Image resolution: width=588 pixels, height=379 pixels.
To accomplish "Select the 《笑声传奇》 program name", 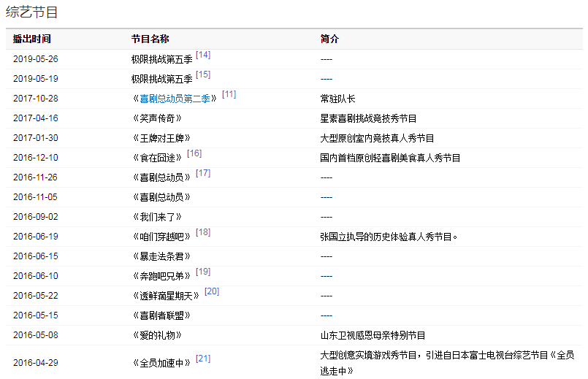I will [x=156, y=118].
